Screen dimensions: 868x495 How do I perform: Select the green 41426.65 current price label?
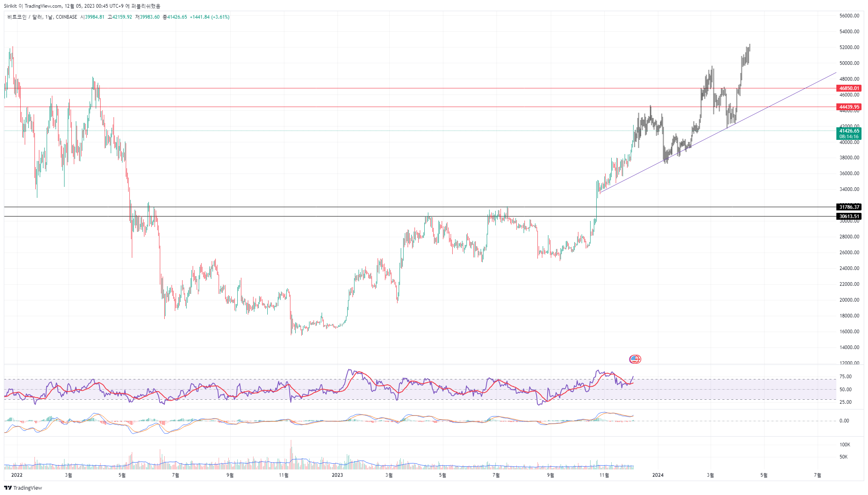tap(849, 131)
